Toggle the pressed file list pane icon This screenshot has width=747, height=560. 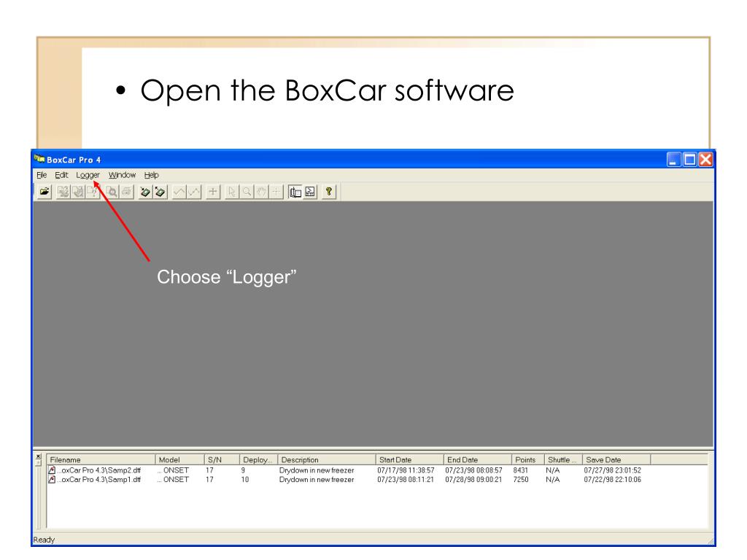[295, 192]
